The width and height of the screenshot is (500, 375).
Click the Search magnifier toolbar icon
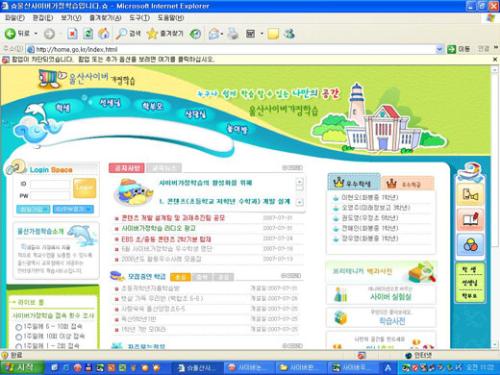click(x=121, y=33)
